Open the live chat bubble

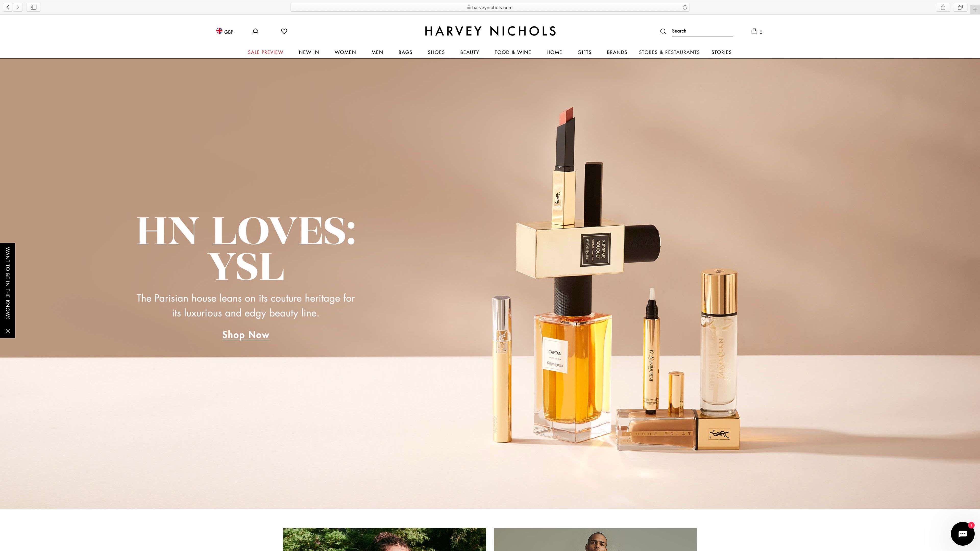pyautogui.click(x=962, y=534)
